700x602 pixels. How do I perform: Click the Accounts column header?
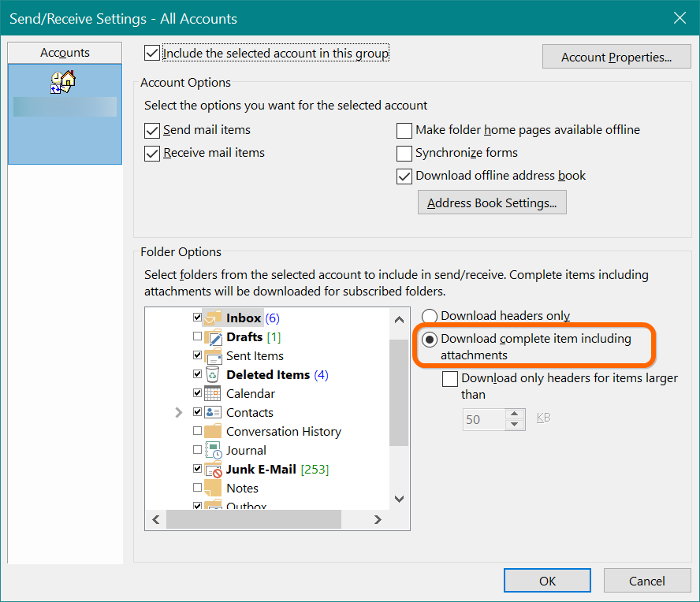[x=65, y=53]
